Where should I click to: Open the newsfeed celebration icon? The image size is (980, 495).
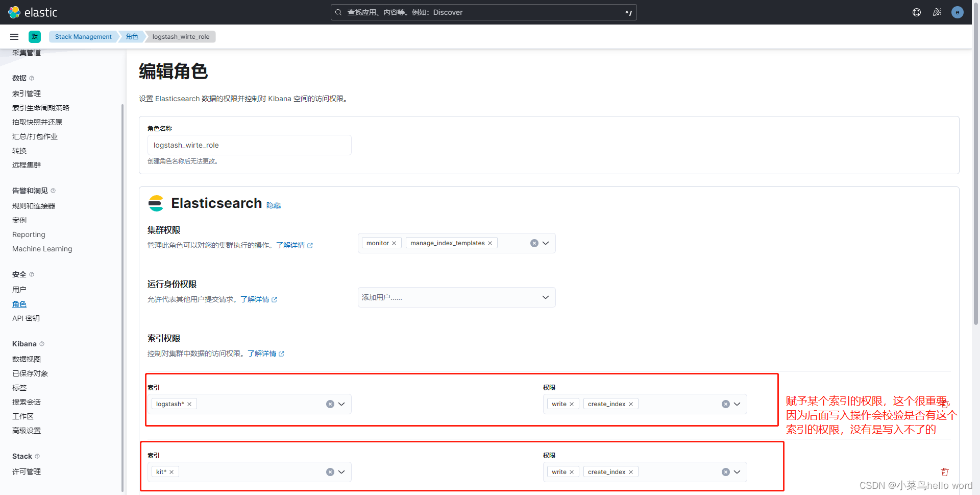pos(937,12)
